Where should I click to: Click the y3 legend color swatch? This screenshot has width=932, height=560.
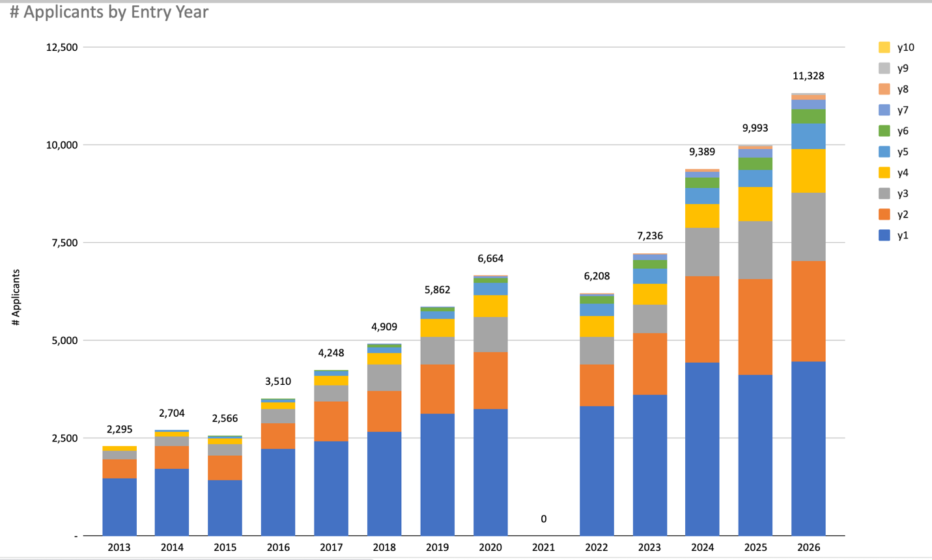tap(884, 193)
